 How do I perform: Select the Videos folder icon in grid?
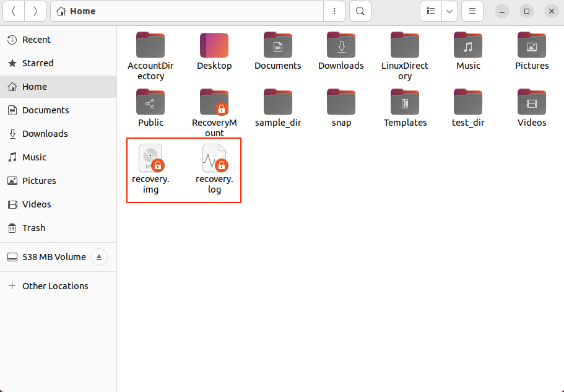pyautogui.click(x=532, y=102)
